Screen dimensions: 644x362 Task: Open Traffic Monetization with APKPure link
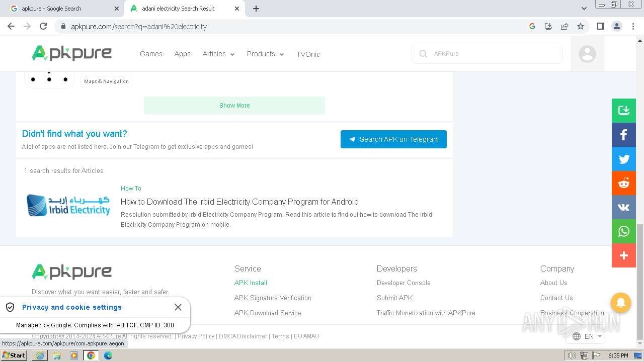(x=426, y=313)
